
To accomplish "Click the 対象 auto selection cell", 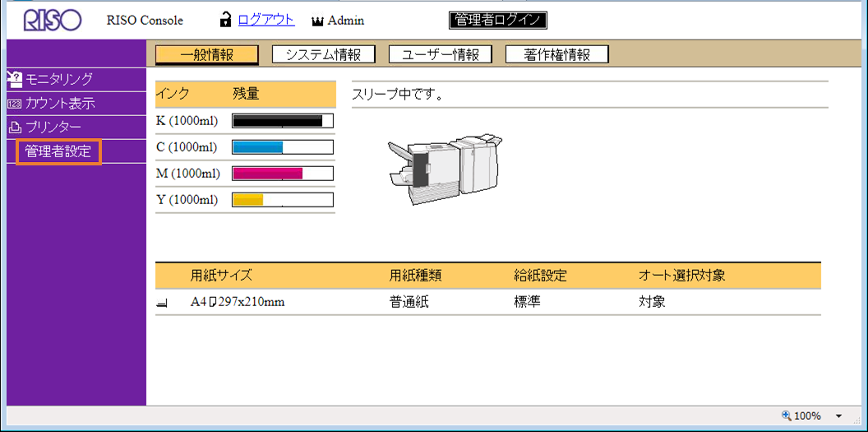I will [652, 303].
